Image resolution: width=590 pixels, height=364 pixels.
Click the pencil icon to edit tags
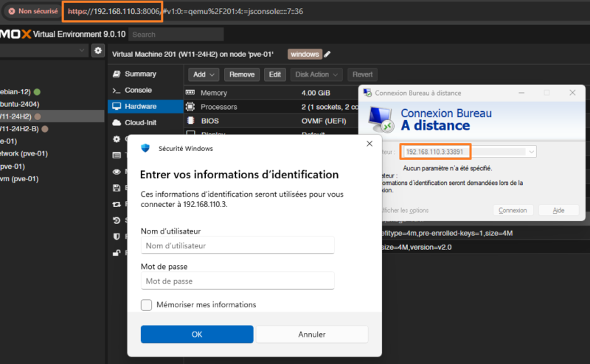coord(327,54)
